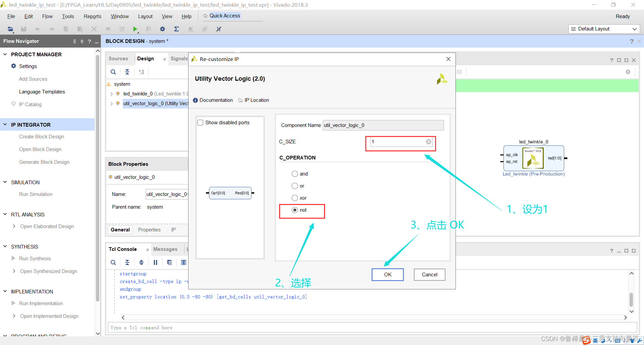The width and height of the screenshot is (644, 345).
Task: Click the green Run toolbar icon
Action: pyautogui.click(x=135, y=29)
